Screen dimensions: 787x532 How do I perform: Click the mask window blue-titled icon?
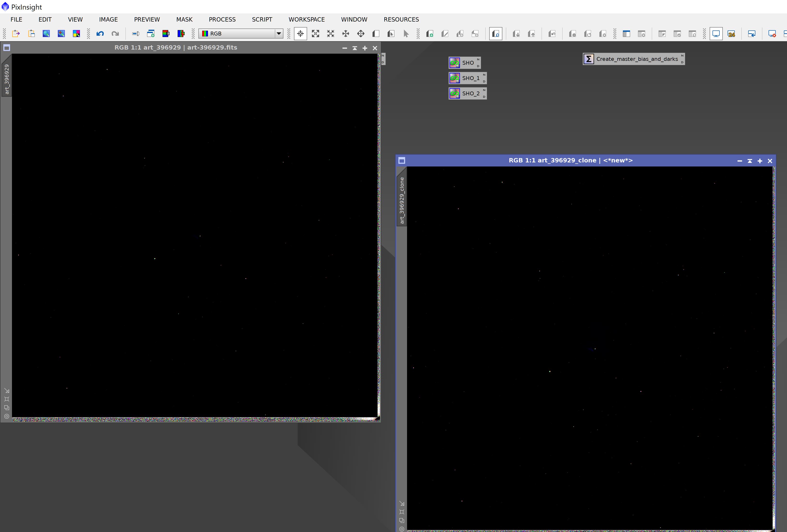coord(626,34)
